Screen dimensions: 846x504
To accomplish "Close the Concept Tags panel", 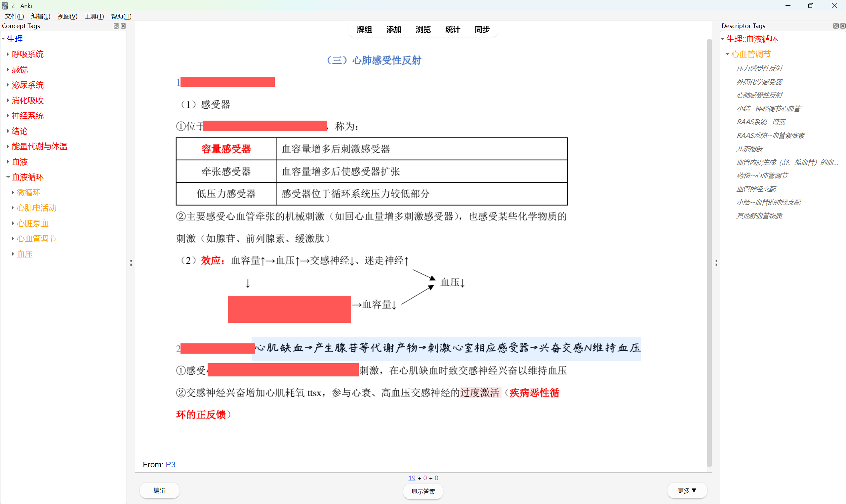I will coord(123,26).
